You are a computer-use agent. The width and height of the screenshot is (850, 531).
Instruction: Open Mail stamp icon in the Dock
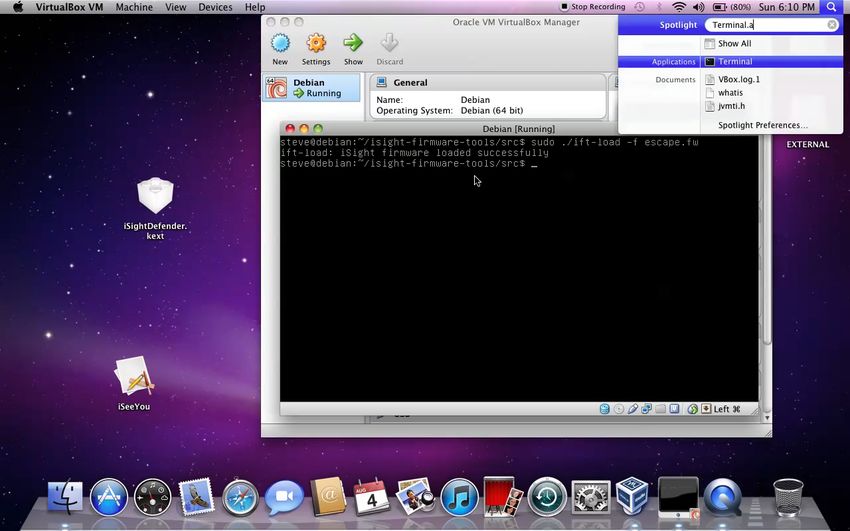[196, 497]
